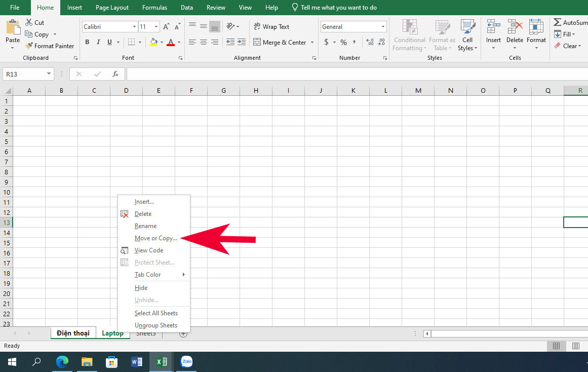Expand the Name Box dropdown arrow

[49, 74]
